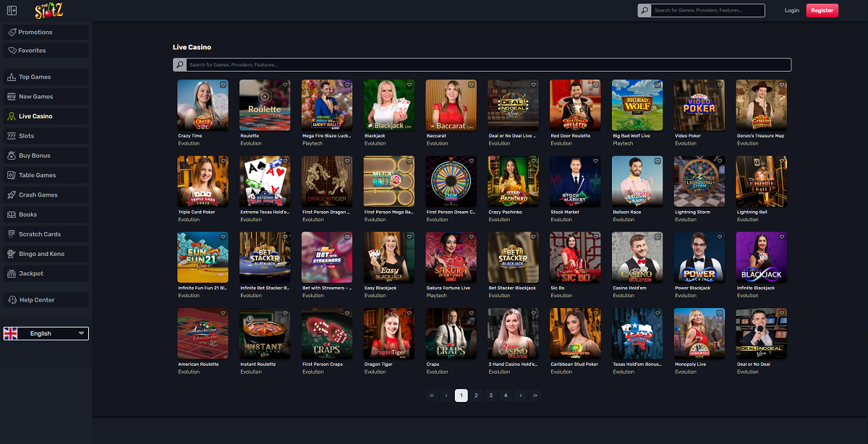Click the Register button
The image size is (868, 444).
822,10
